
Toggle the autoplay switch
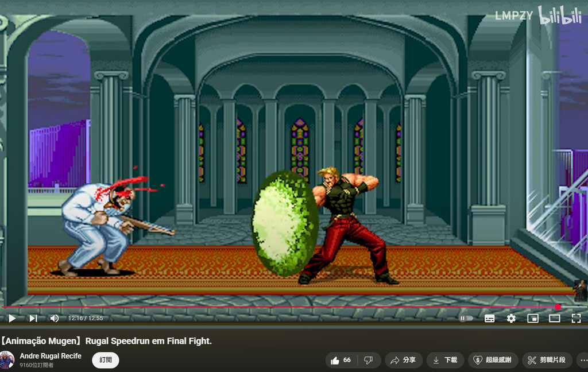point(466,319)
